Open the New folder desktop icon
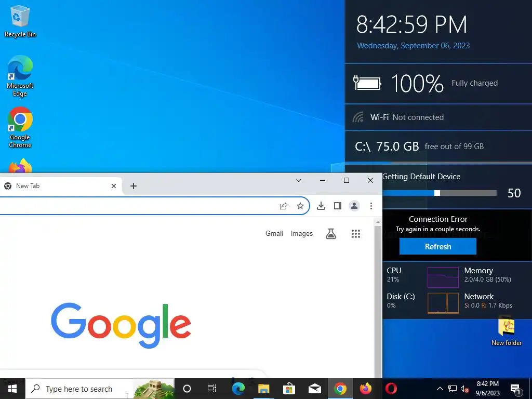 tap(506, 331)
